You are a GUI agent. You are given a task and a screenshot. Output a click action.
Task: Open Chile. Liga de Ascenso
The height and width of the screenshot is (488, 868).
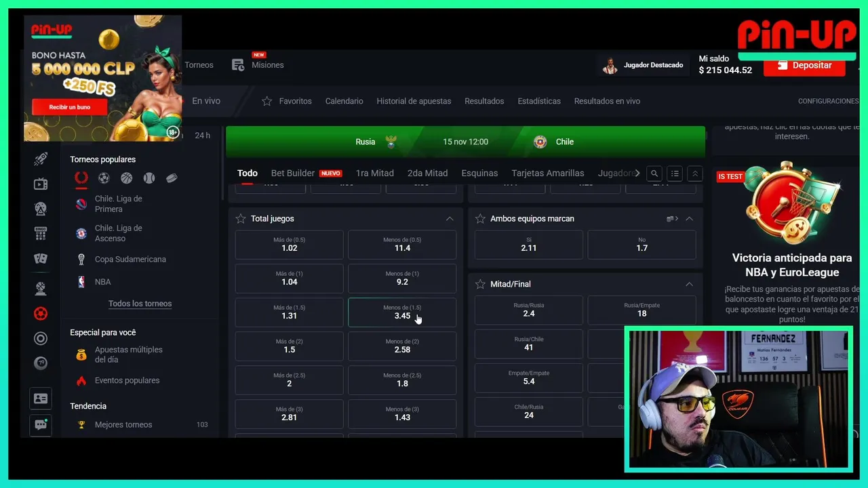[119, 233]
